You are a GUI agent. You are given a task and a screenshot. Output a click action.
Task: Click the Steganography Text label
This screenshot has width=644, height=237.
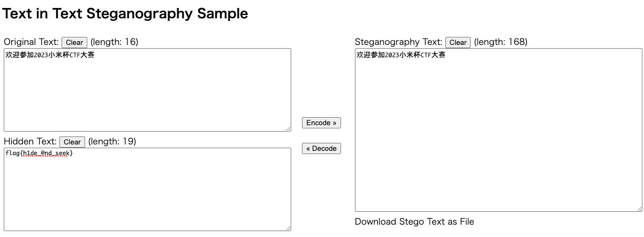(399, 42)
